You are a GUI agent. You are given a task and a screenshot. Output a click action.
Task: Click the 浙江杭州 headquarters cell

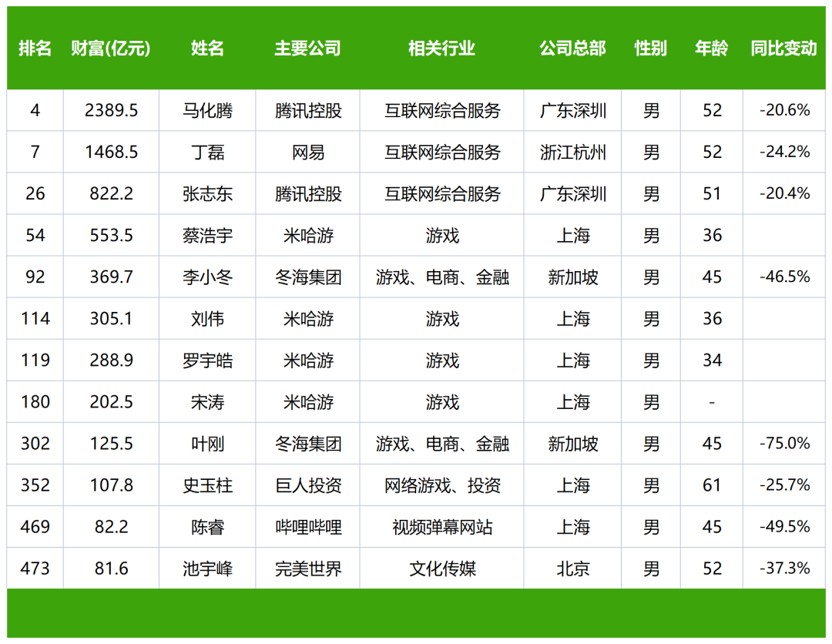click(572, 153)
